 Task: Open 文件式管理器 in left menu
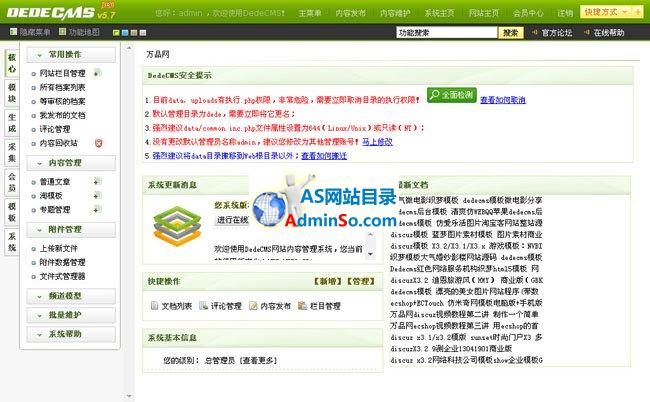coord(63,276)
